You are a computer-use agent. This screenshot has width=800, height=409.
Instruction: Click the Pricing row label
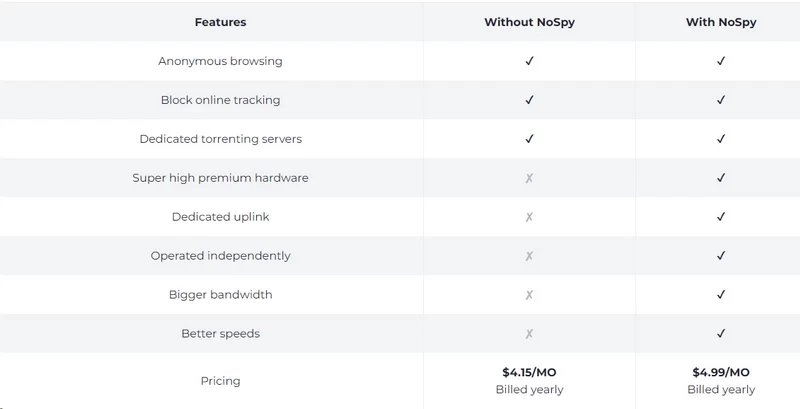point(220,381)
